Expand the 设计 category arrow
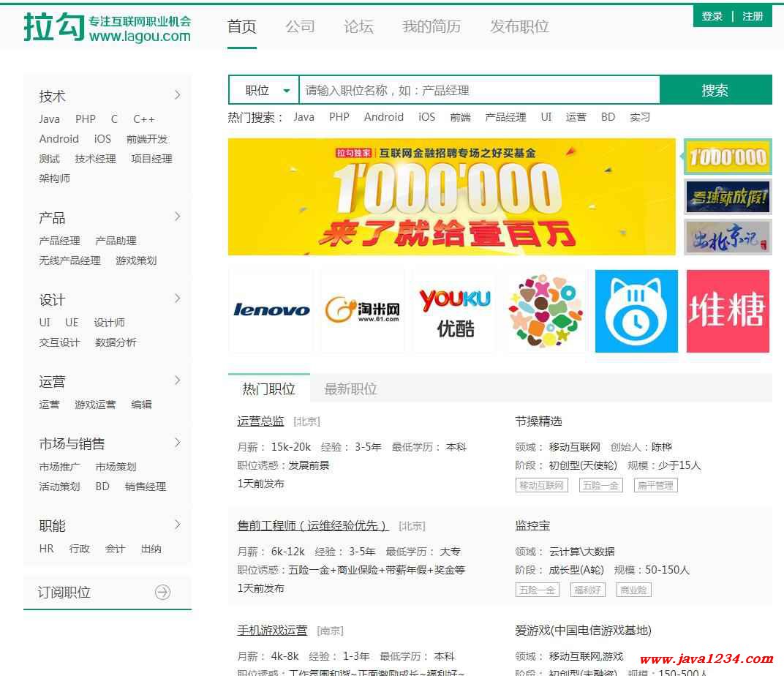The height and width of the screenshot is (676, 784). (178, 298)
